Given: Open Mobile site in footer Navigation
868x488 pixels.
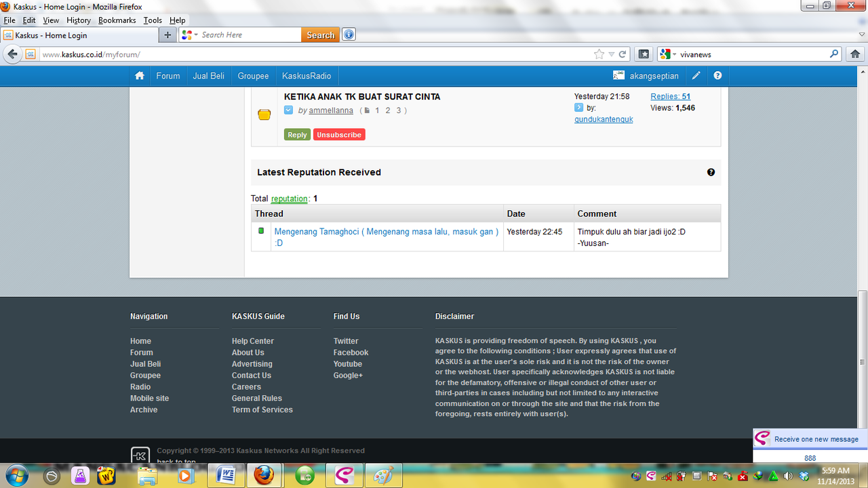Looking at the screenshot, I should (x=149, y=398).
